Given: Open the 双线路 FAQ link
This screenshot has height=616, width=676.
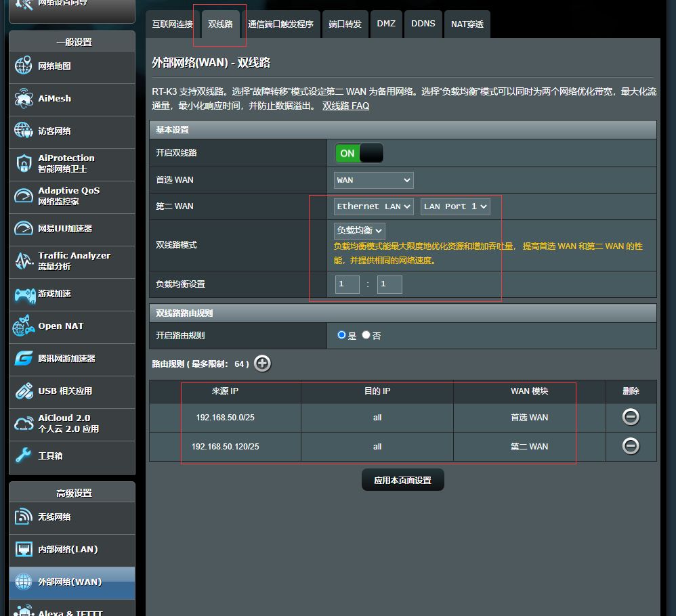Looking at the screenshot, I should [345, 106].
